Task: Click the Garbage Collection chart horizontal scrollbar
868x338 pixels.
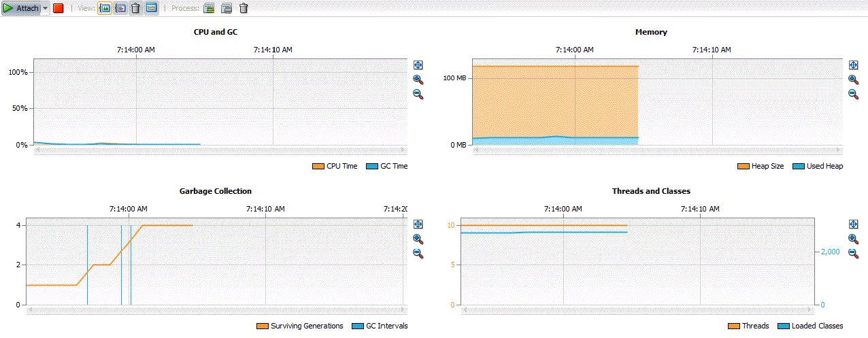Action: (217, 310)
